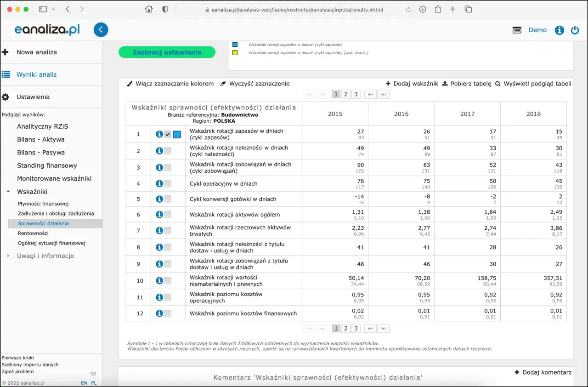The width and height of the screenshot is (588, 387).
Task: Check the kosztów finansowych checkbox
Action: 168,313
